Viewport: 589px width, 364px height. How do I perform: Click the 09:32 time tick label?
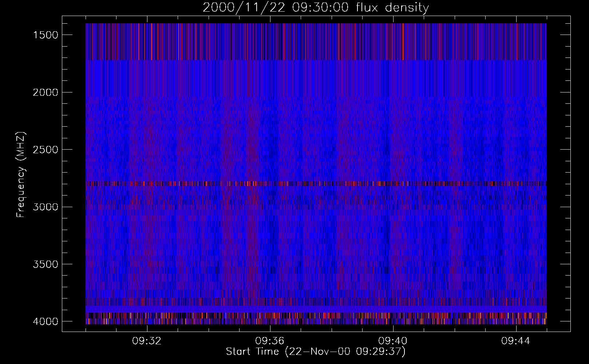tap(147, 341)
